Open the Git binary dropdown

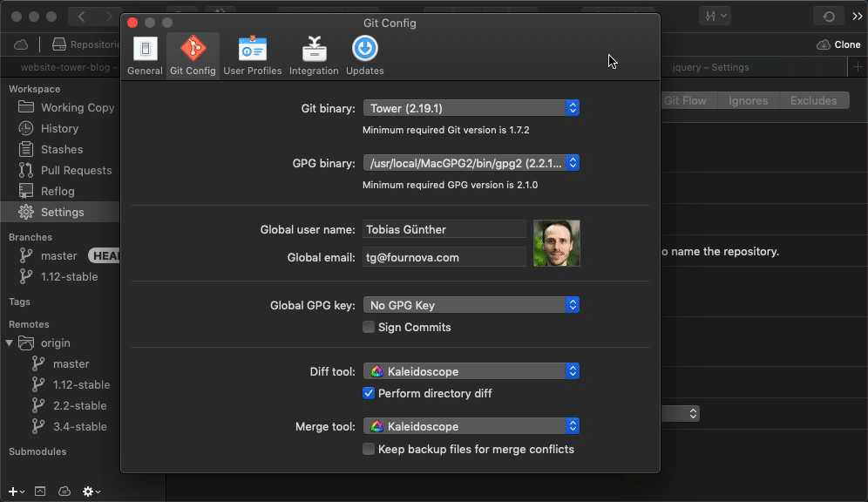coord(471,108)
